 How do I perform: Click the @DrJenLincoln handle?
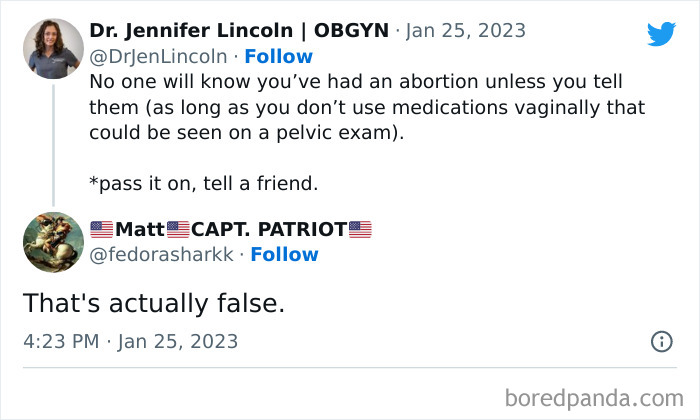point(158,56)
